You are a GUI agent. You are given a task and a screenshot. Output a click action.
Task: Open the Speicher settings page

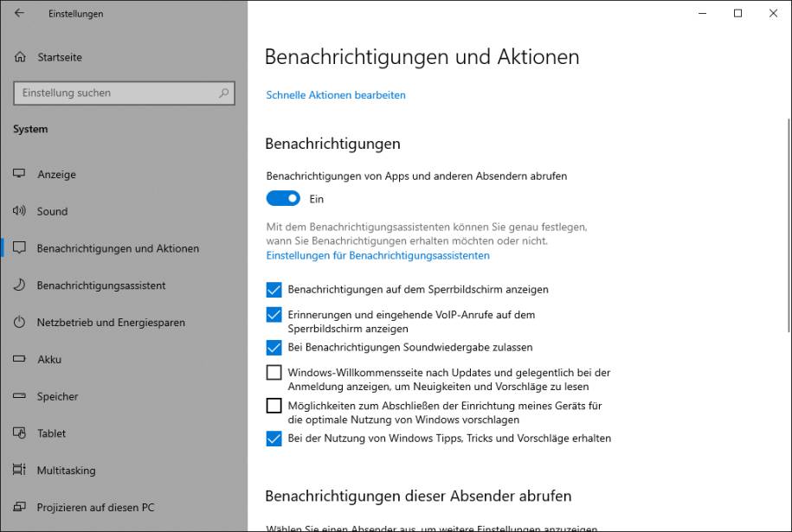click(x=57, y=396)
